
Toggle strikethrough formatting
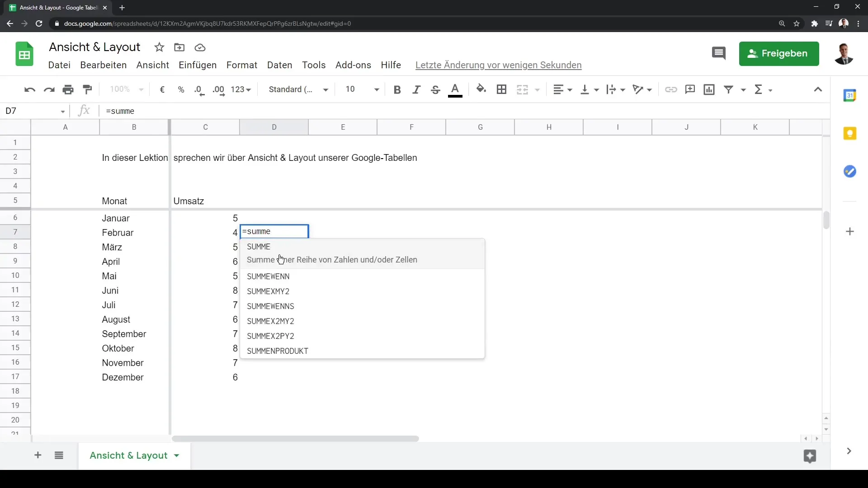coord(435,89)
